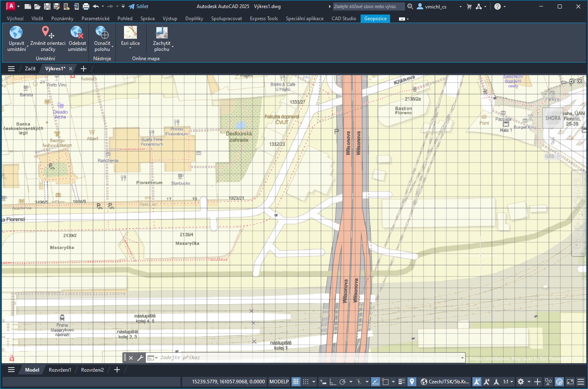
Task: Toggle isometric drafting in status bar
Action: click(359, 381)
